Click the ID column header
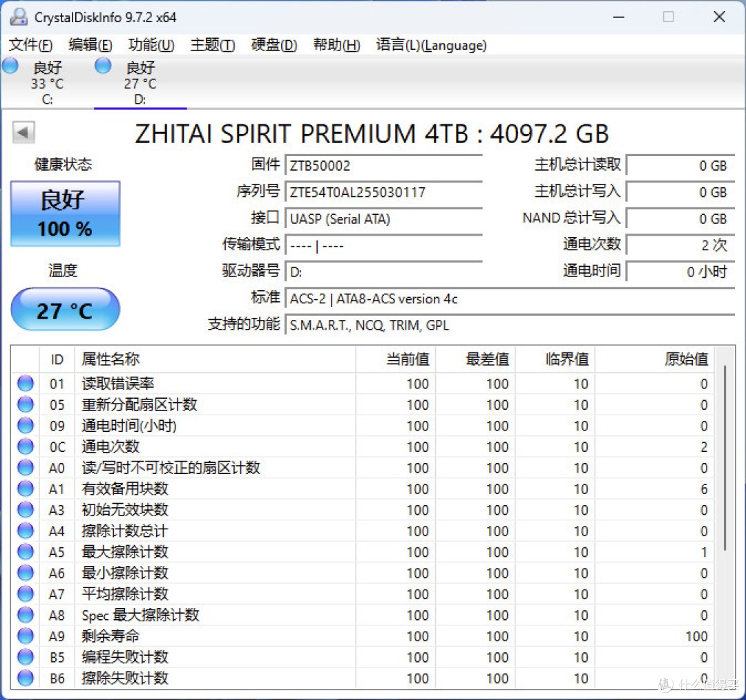The image size is (746, 700). pos(57,359)
